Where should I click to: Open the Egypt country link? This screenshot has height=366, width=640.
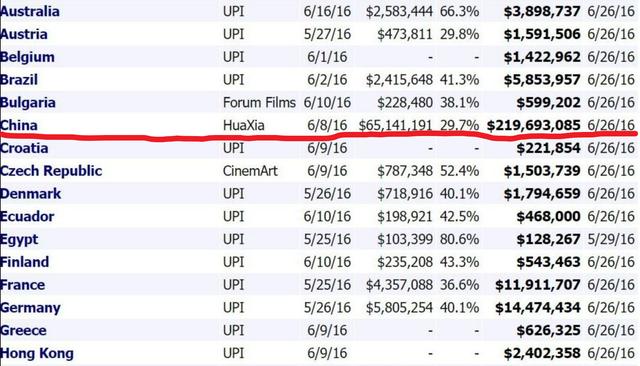pos(19,240)
